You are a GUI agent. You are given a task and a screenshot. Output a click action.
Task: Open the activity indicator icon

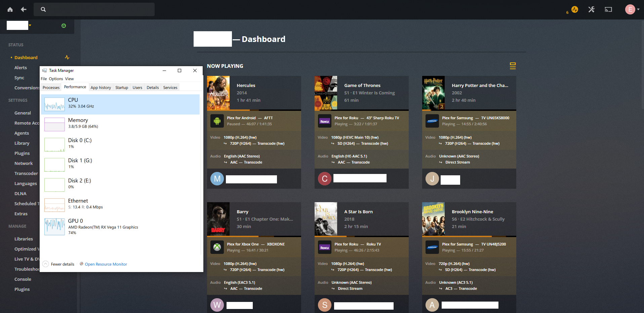575,9
